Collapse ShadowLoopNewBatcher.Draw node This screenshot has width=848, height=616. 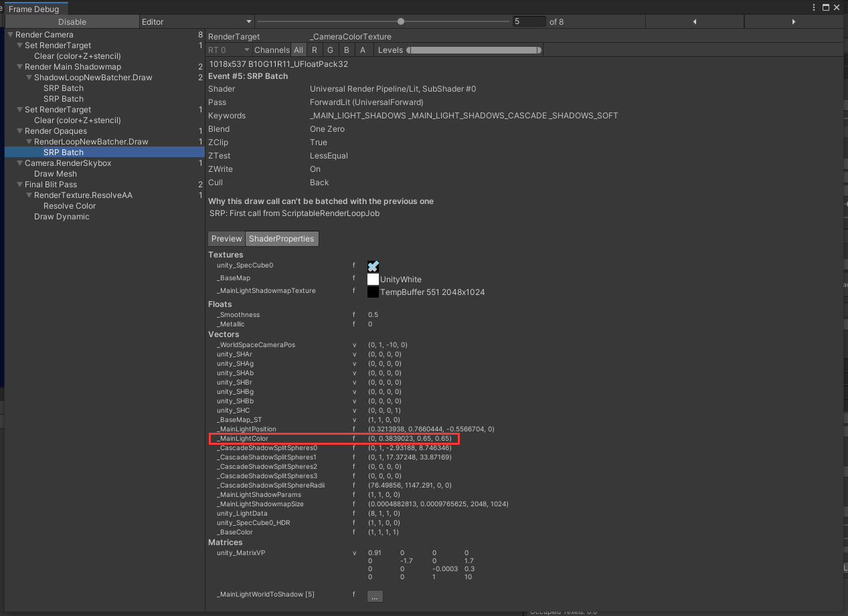[29, 78]
